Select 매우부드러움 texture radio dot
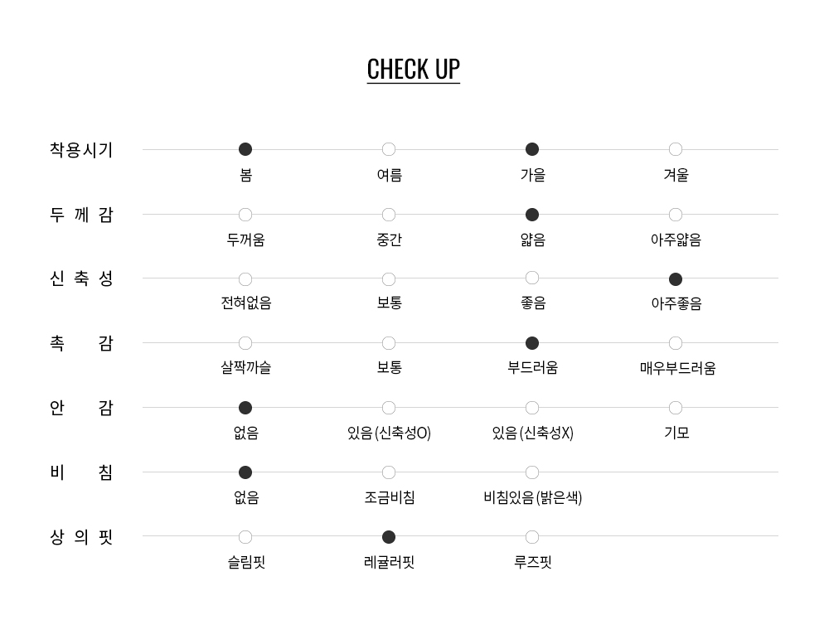 (676, 343)
